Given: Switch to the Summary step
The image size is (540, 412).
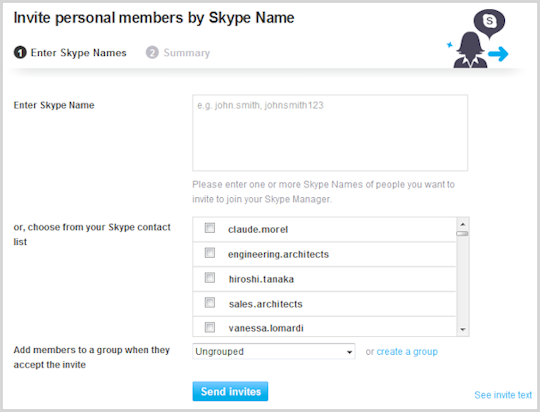Looking at the screenshot, I should (186, 53).
